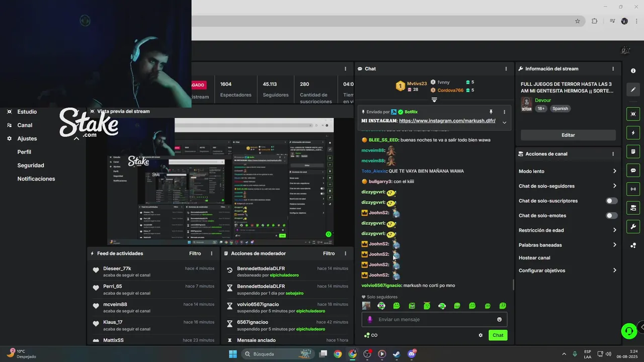The image size is (644, 362).
Task: Open Acciones de canal three-dot menu
Action: pyautogui.click(x=613, y=154)
